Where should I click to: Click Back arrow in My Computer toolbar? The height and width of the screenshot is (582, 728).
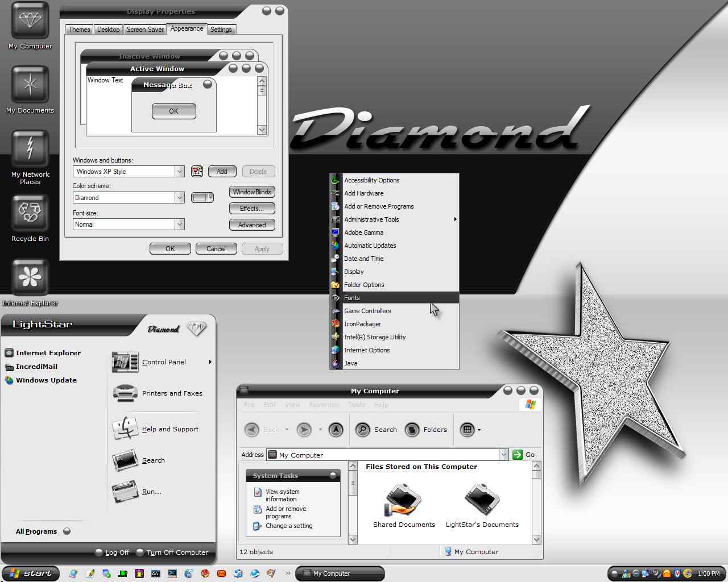252,430
